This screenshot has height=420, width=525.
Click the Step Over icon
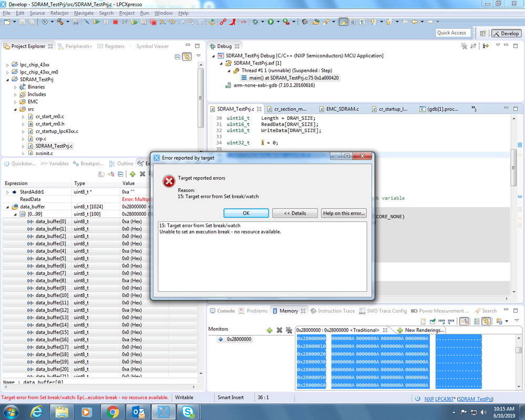[x=172, y=22]
